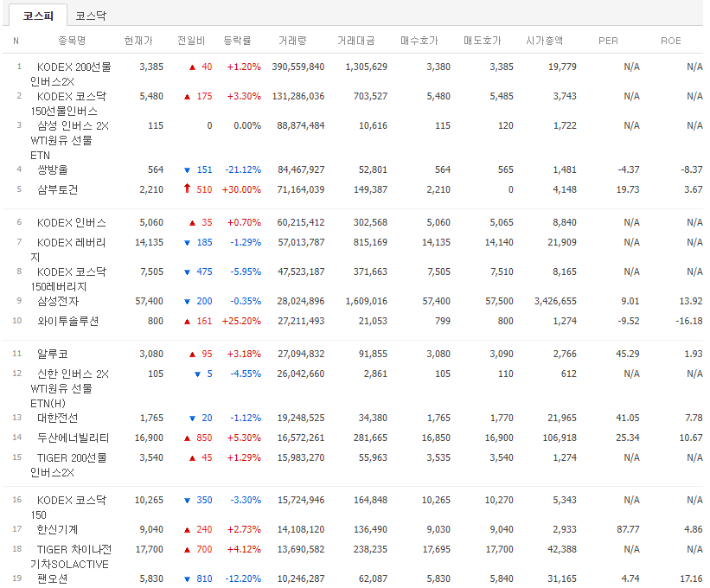710x588 pixels.
Task: Click the 매수호가 column header
Action: (419, 41)
